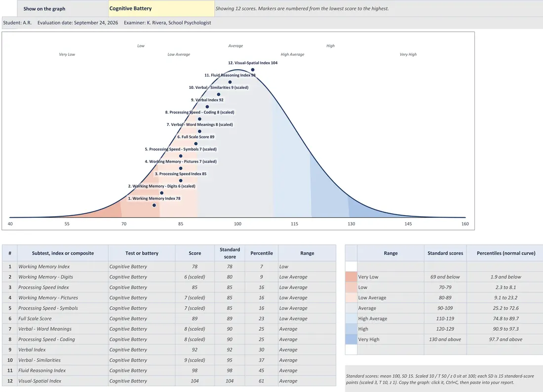
Task: Select the 'Percentile' column header in scores table
Action: click(262, 253)
